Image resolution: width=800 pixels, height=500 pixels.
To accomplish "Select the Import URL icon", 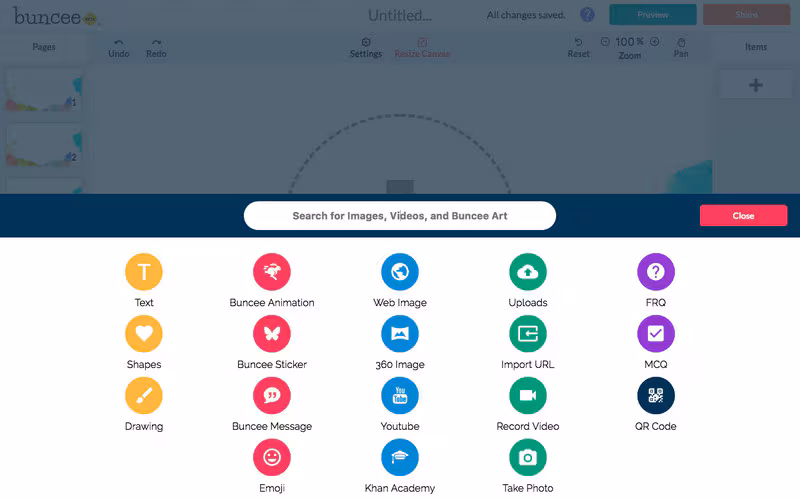I will 528,334.
